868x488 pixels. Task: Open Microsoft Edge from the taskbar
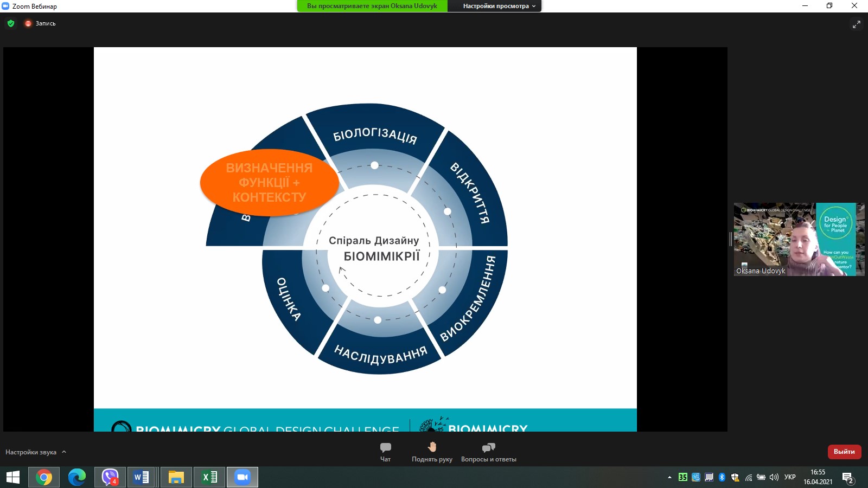(x=77, y=477)
